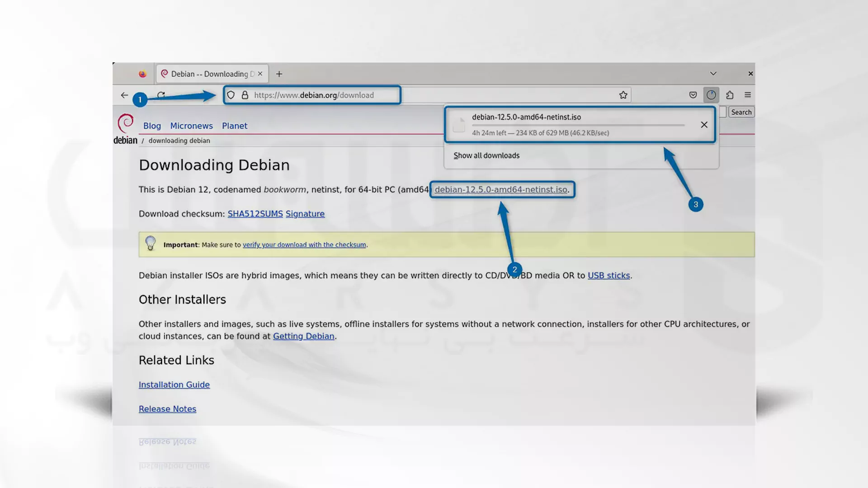The height and width of the screenshot is (488, 868).
Task: Click the download status text 4h 24m left
Action: pyautogui.click(x=540, y=133)
